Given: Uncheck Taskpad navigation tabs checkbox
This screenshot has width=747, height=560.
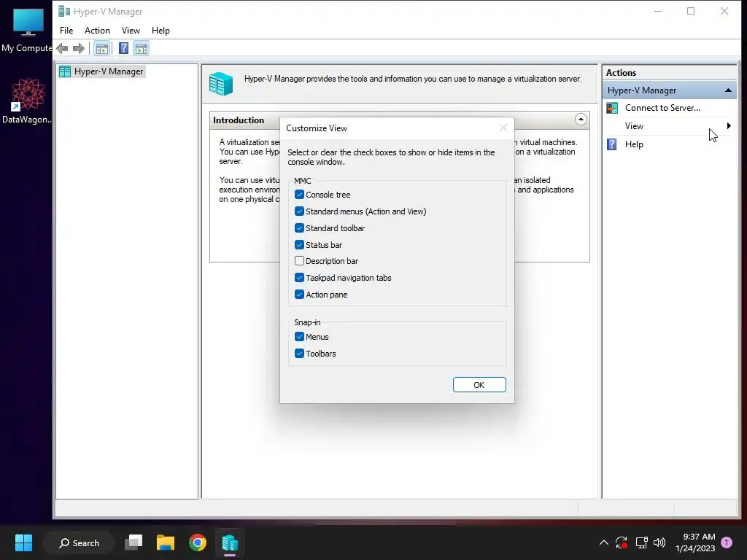Looking at the screenshot, I should pos(299,278).
